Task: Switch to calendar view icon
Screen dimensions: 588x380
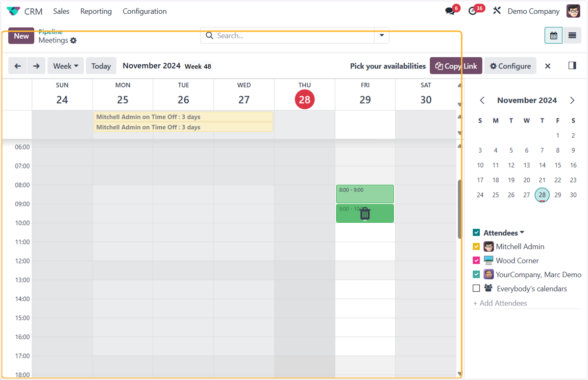Action: [x=554, y=35]
